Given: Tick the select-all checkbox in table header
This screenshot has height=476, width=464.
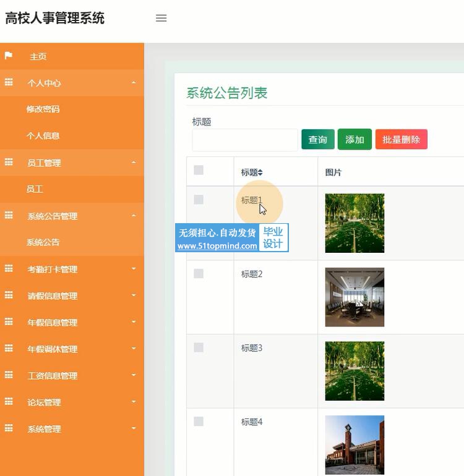Looking at the screenshot, I should click(x=199, y=170).
